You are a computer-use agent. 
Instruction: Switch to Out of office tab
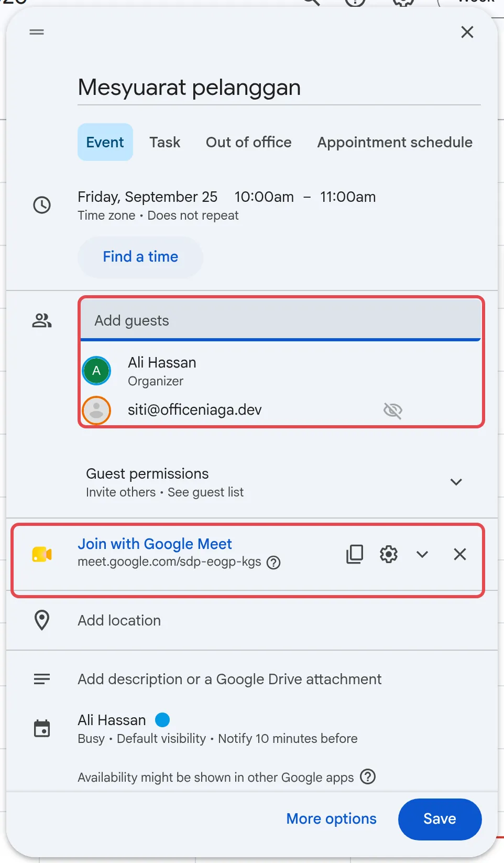coord(249,142)
